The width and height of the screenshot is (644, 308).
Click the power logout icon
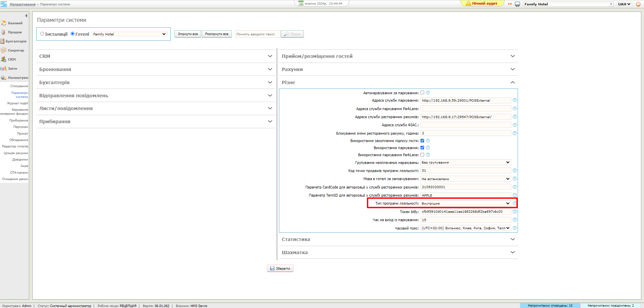click(638, 4)
